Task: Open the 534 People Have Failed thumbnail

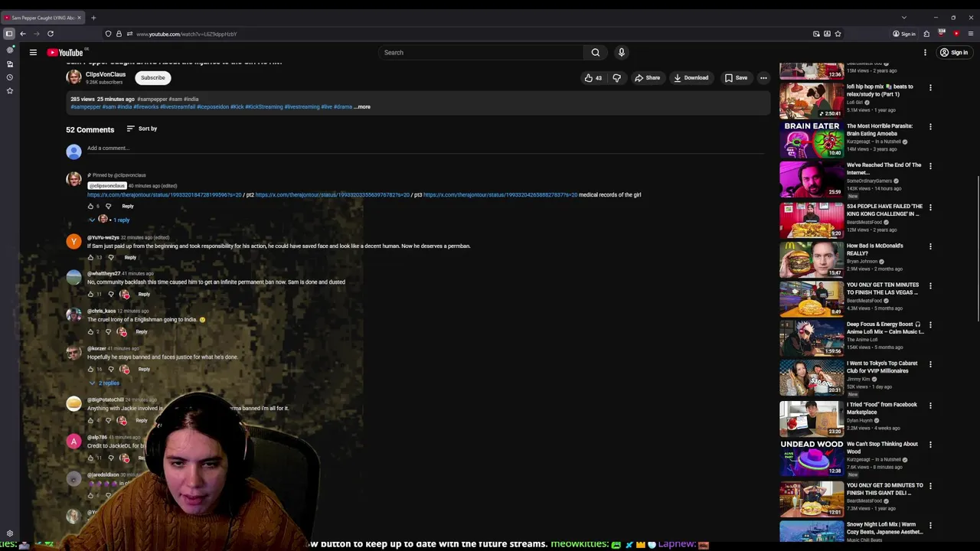Action: click(812, 220)
